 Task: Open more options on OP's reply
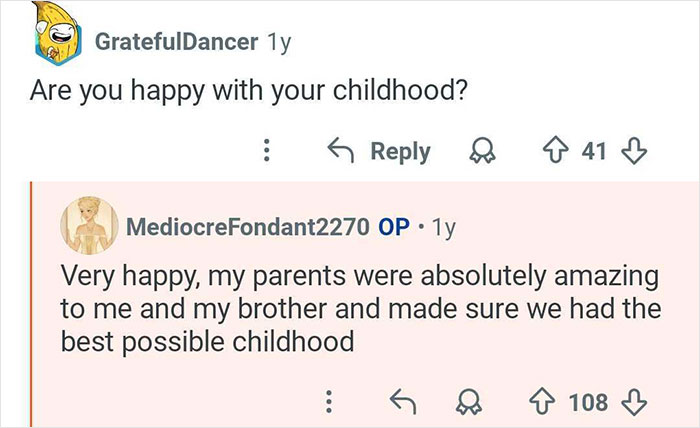click(x=324, y=402)
